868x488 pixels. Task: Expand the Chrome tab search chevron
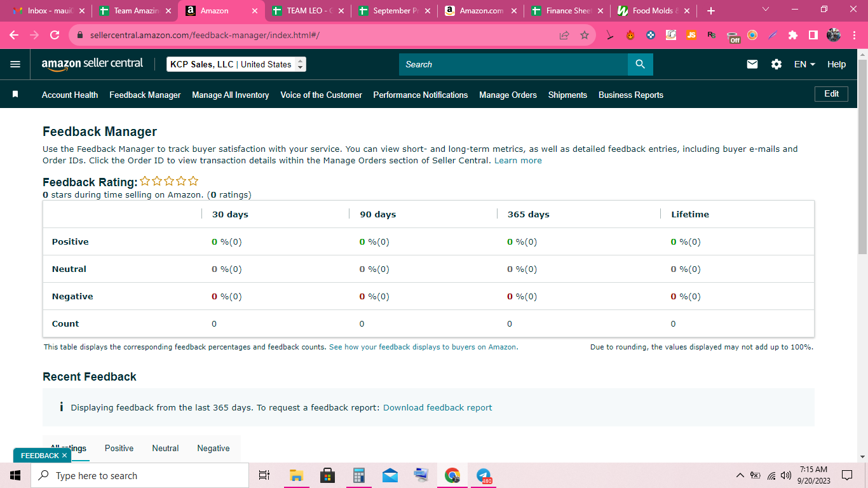pos(765,10)
